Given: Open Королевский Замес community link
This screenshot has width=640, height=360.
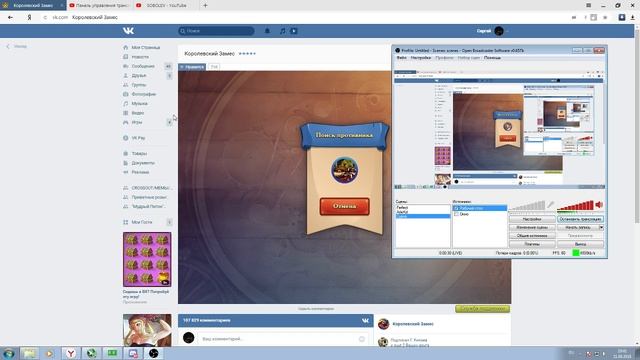Looking at the screenshot, I should pyautogui.click(x=413, y=324).
